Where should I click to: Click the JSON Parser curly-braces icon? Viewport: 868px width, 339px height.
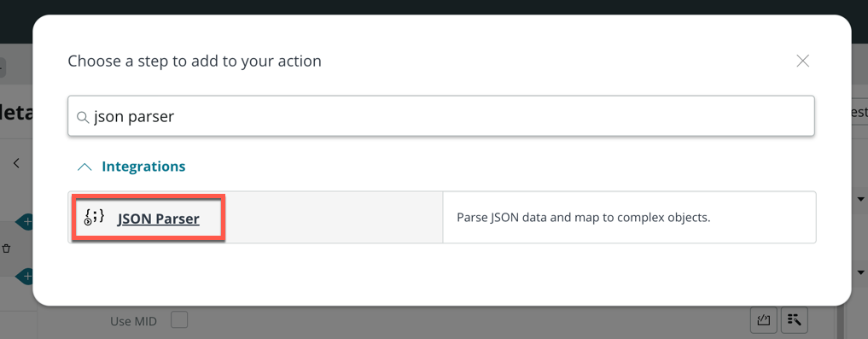94,217
